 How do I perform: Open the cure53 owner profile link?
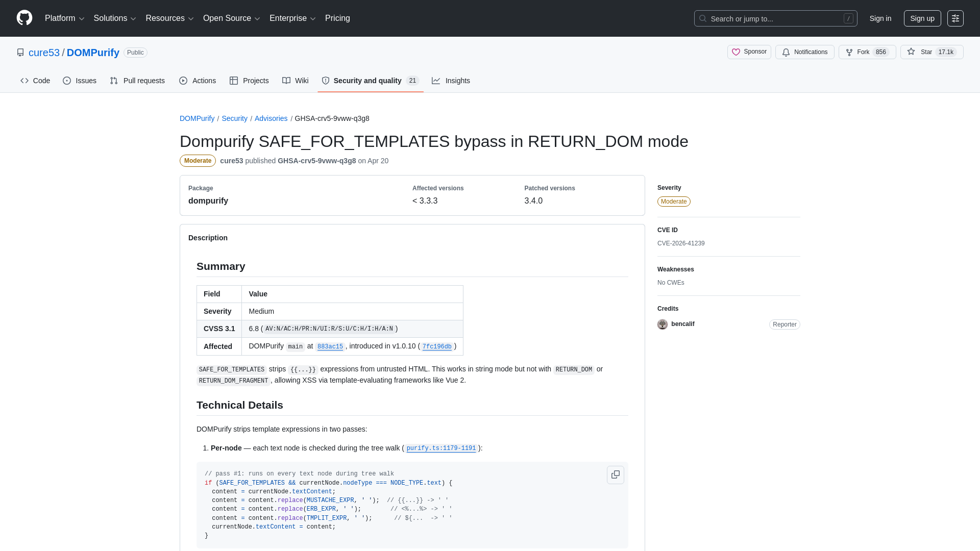[x=44, y=53]
